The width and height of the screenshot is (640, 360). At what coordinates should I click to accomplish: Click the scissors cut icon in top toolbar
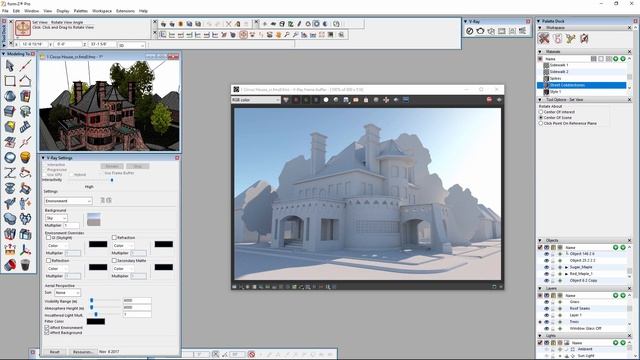point(229,24)
